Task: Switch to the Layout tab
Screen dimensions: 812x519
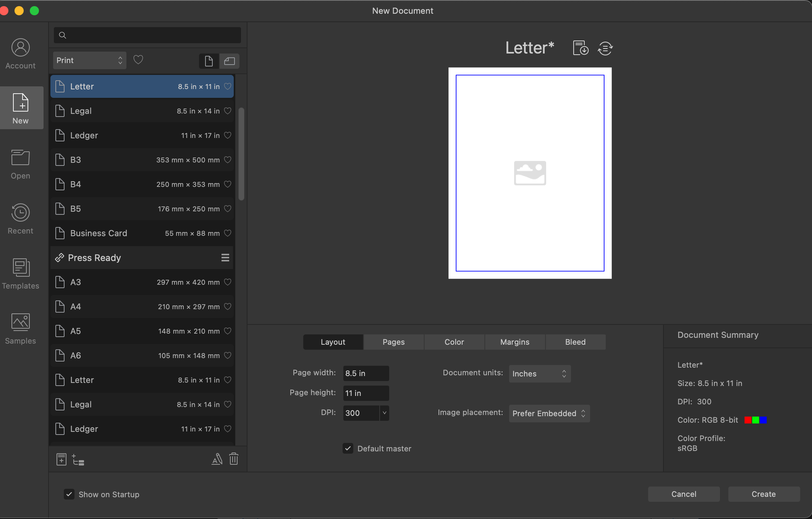Action: tap(333, 342)
